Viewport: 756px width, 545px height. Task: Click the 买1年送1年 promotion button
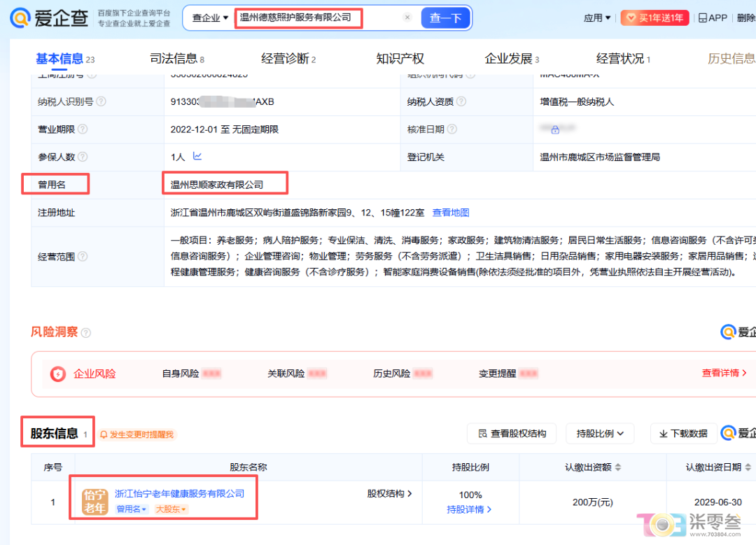click(x=654, y=17)
